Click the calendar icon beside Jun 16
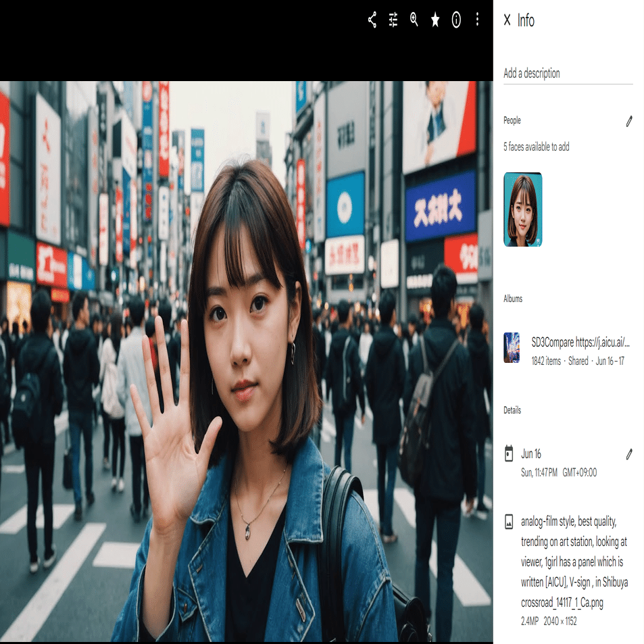The width and height of the screenshot is (644, 644). [x=508, y=453]
